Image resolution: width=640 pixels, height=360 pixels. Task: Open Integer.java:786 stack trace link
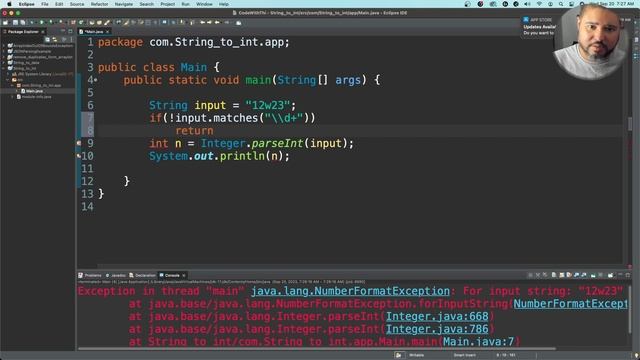click(437, 329)
